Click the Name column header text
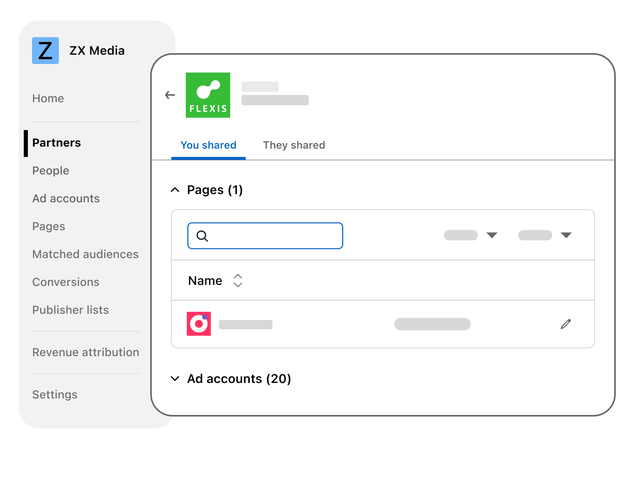The image size is (640, 480). pos(205,281)
